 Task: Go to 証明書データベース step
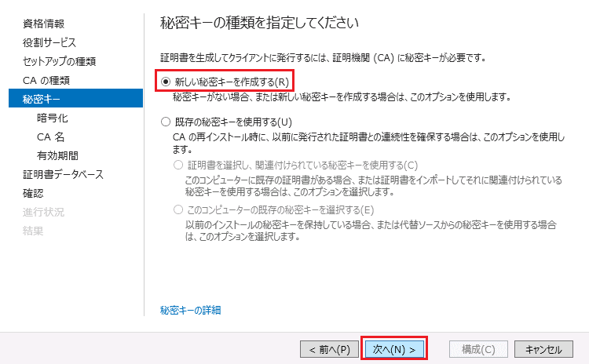[x=63, y=174]
